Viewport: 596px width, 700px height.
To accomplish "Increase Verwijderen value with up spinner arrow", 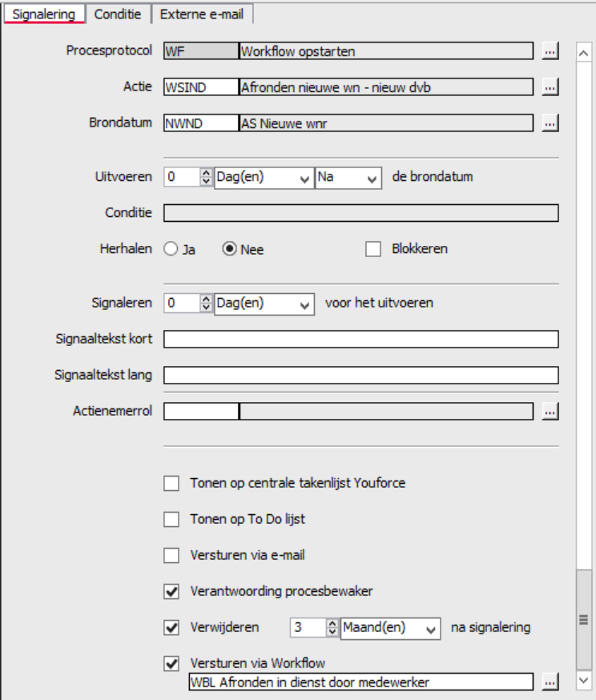I will click(332, 623).
